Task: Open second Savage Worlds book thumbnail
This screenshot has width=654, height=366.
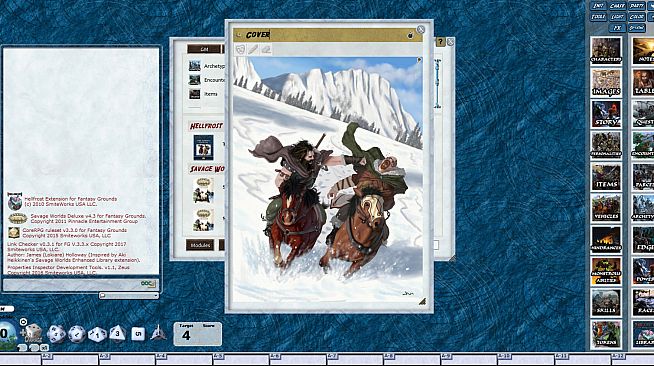Action: click(203, 219)
